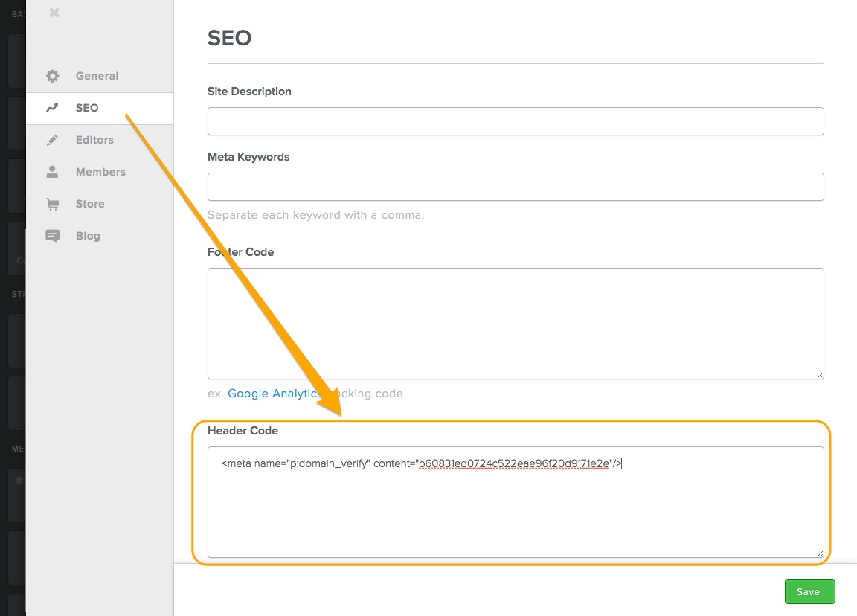Screen dimensions: 857x616
Task: Select the Blog speech bubble icon
Action: tap(52, 235)
